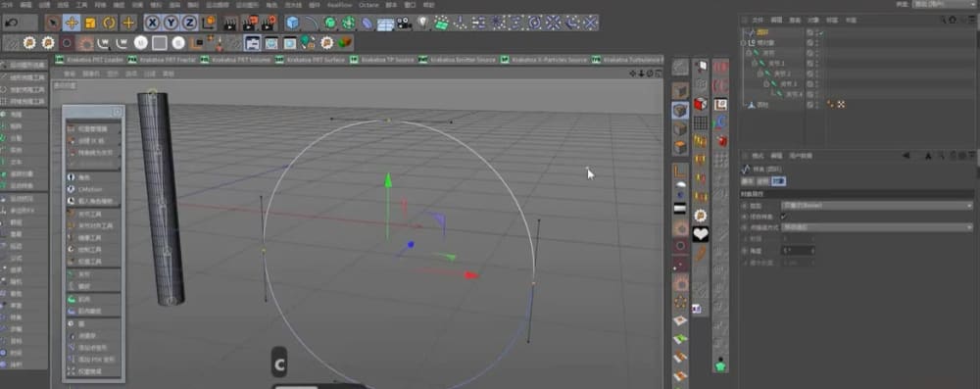Click the object manager search icon
This screenshot has height=389, width=980.
943,20
